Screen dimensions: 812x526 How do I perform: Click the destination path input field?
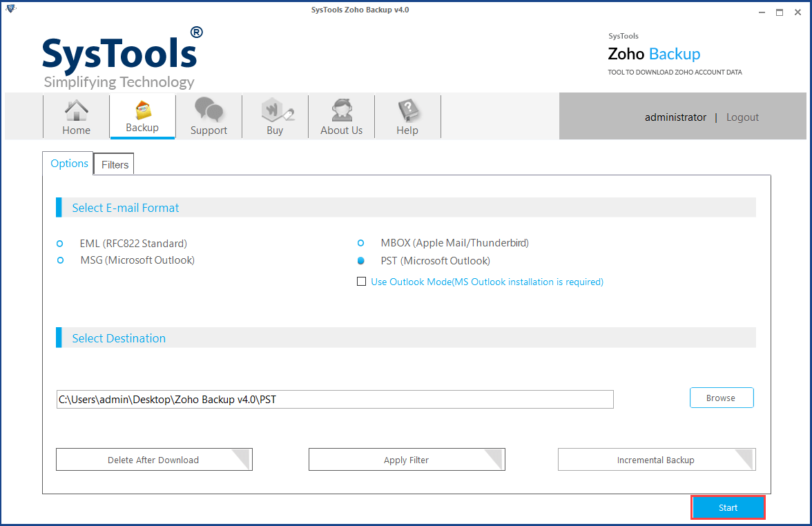(335, 400)
